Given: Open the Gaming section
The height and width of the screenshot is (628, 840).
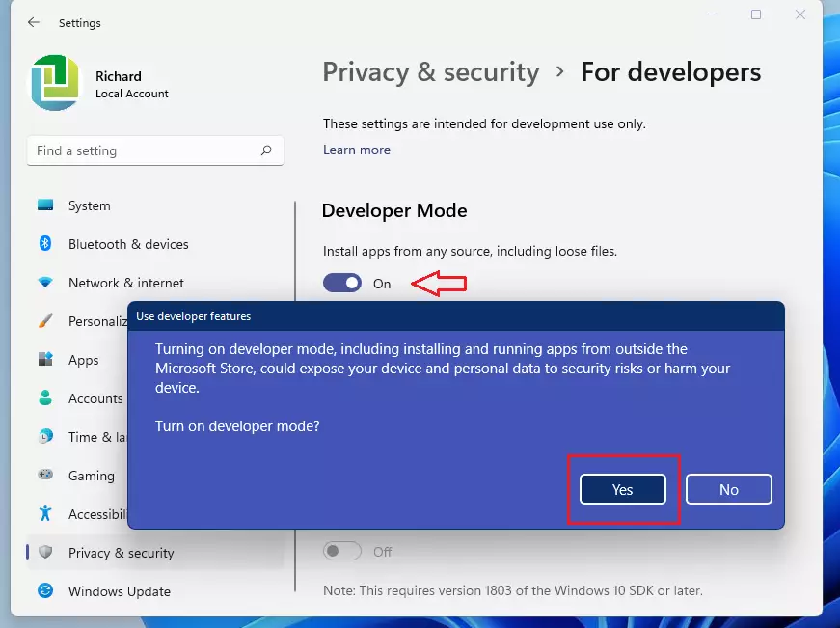Looking at the screenshot, I should click(91, 476).
